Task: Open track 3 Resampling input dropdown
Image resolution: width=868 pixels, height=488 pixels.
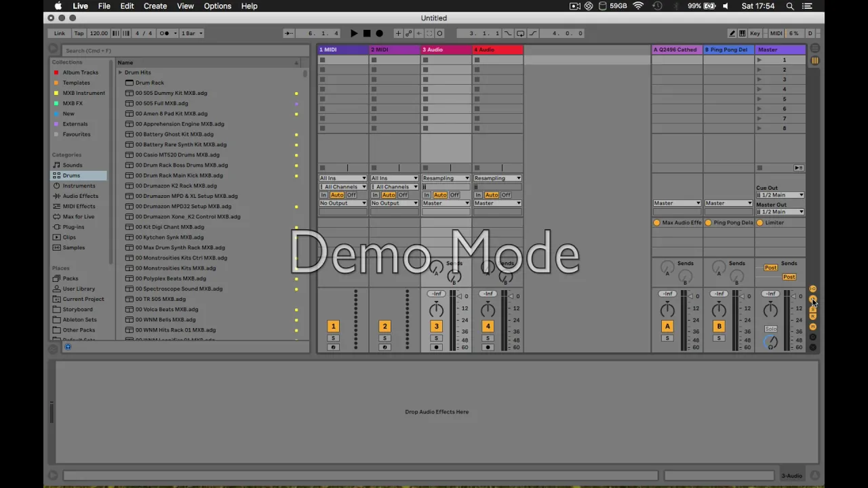Action: coord(446,178)
